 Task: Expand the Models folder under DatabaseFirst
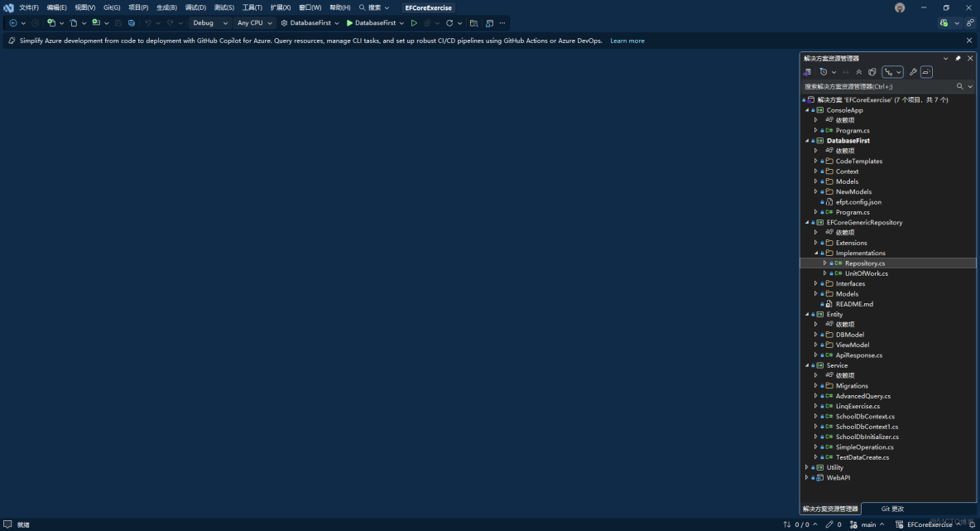pyautogui.click(x=815, y=181)
